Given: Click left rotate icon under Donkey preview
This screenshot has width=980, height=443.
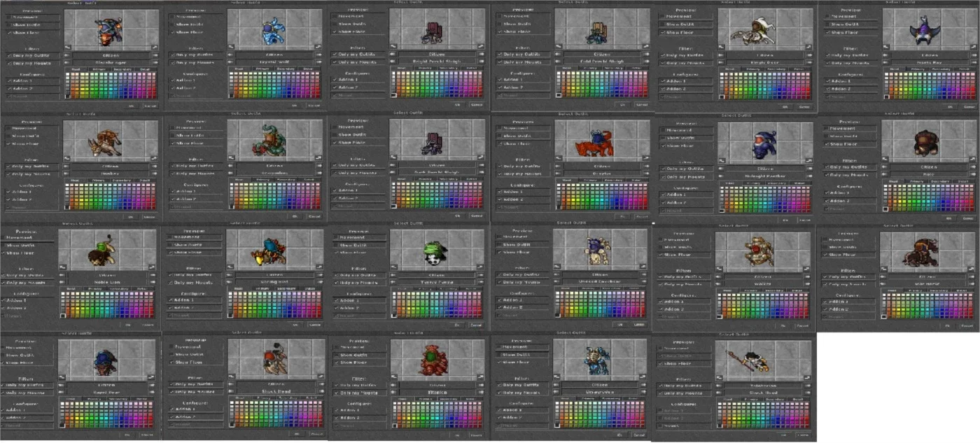Looking at the screenshot, I should pyautogui.click(x=67, y=158).
